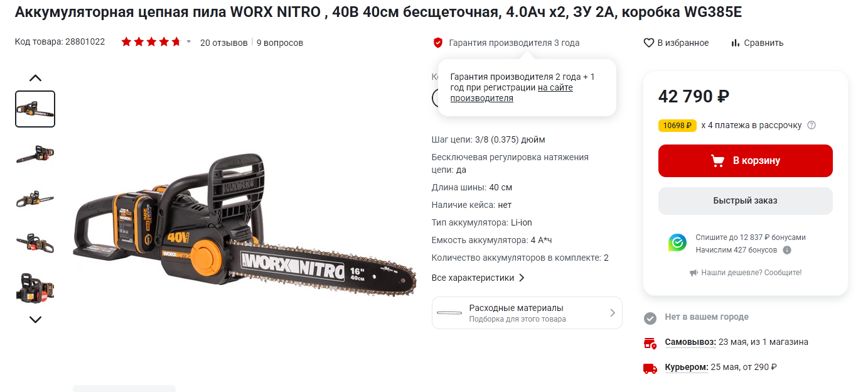
Task: Click the red shield warranty icon
Action: pyautogui.click(x=438, y=43)
